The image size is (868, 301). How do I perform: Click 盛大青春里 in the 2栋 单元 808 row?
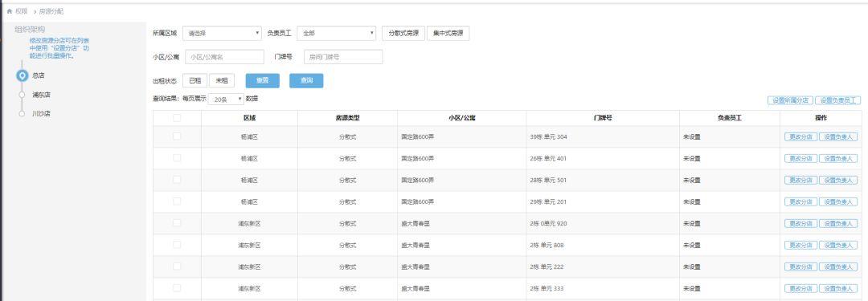[x=416, y=245]
